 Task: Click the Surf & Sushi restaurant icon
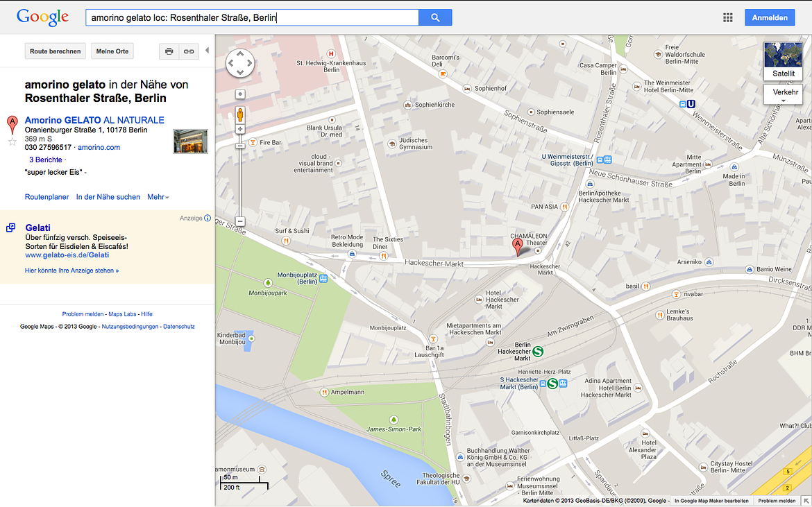[285, 241]
